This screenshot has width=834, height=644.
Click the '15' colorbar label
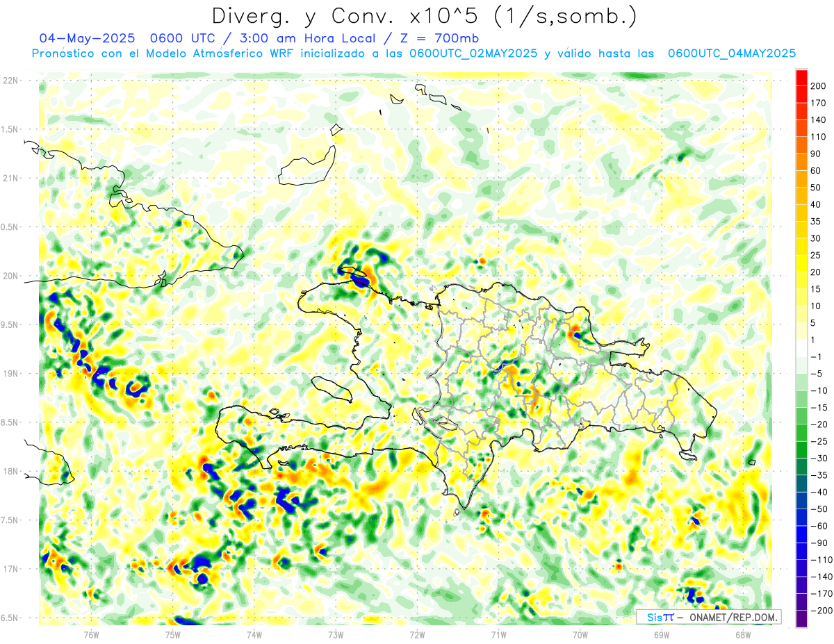click(x=817, y=289)
